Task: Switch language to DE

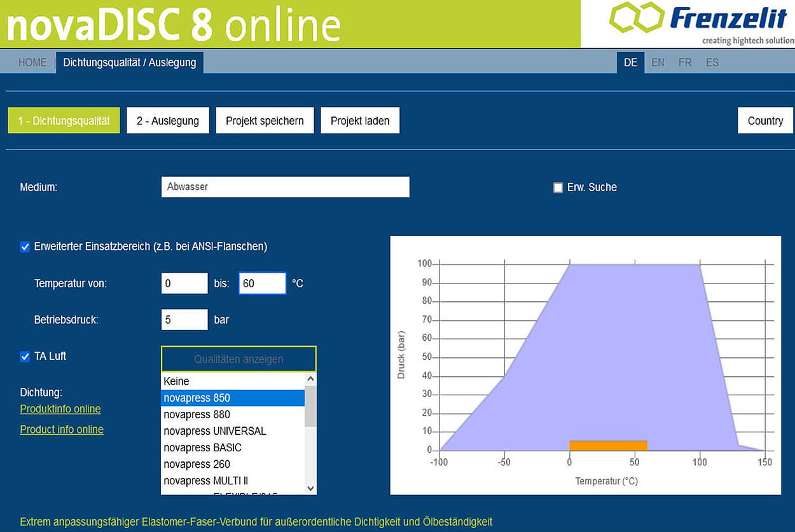Action: pyautogui.click(x=631, y=62)
